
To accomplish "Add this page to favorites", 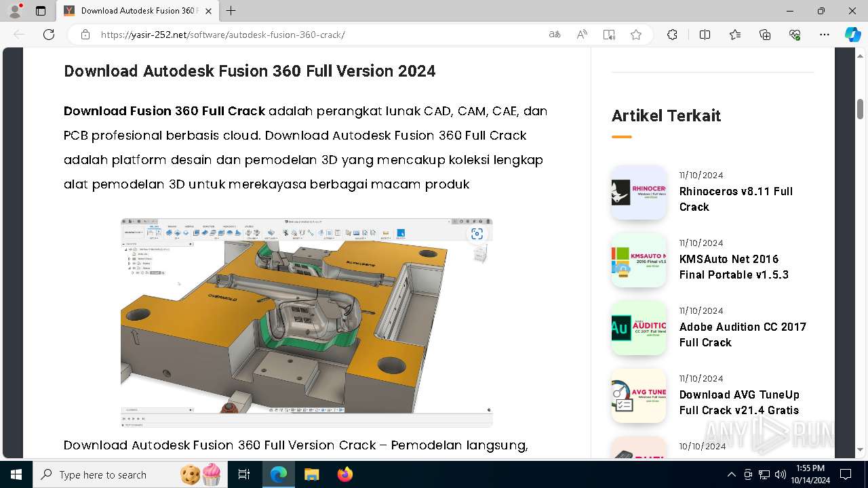I will click(636, 35).
